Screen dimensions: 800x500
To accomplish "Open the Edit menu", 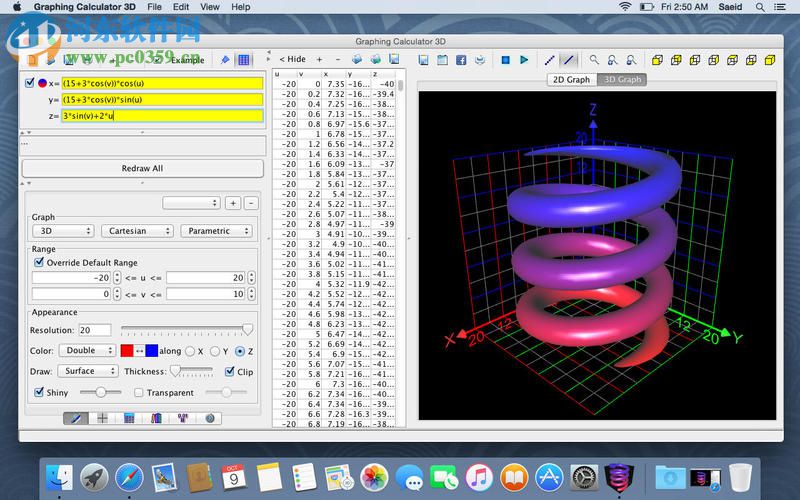I will coord(181,7).
